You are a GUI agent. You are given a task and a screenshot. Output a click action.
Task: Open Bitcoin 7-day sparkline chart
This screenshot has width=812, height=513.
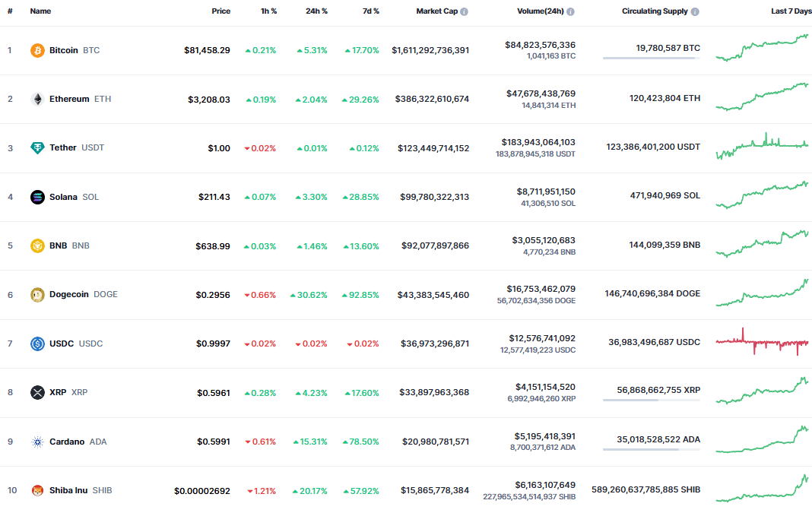(x=762, y=48)
